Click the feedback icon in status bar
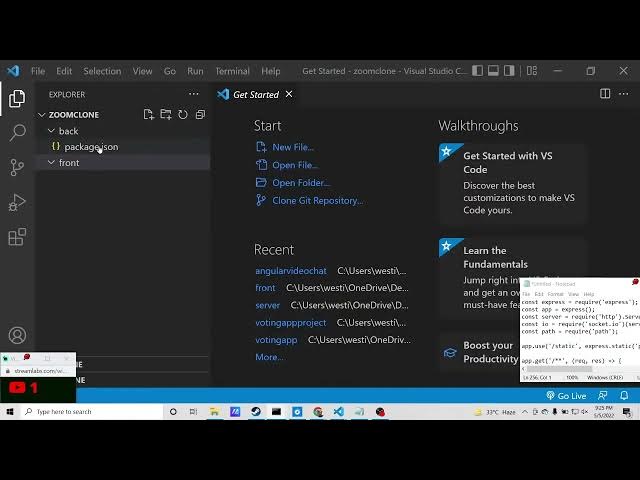Screen dimensions: 640x480 point(602,396)
